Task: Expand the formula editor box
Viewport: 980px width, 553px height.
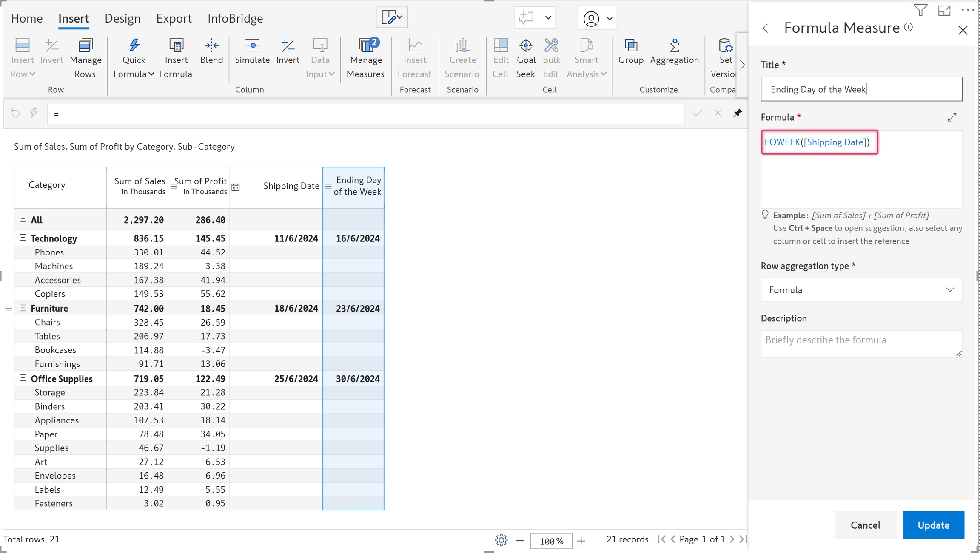Action: point(952,117)
